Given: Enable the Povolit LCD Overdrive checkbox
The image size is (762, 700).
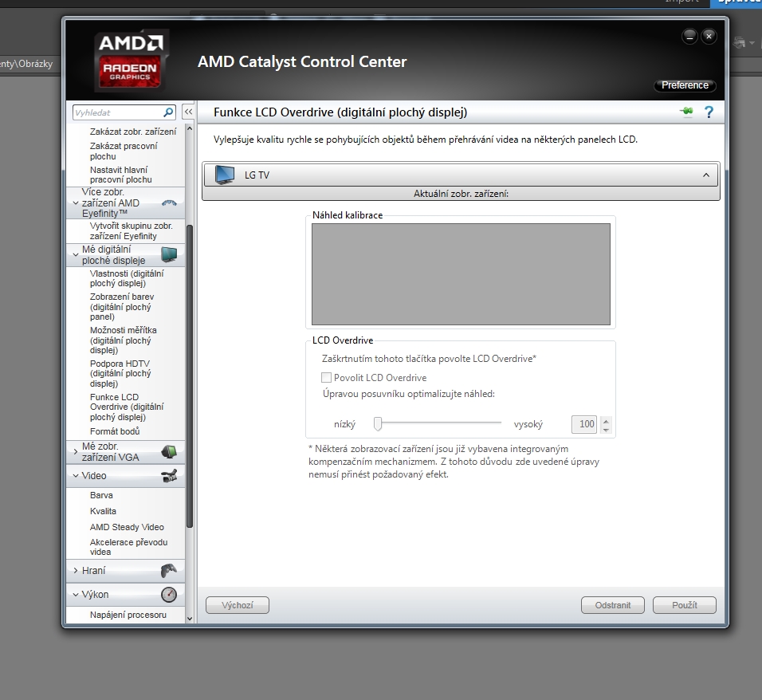Looking at the screenshot, I should [327, 378].
